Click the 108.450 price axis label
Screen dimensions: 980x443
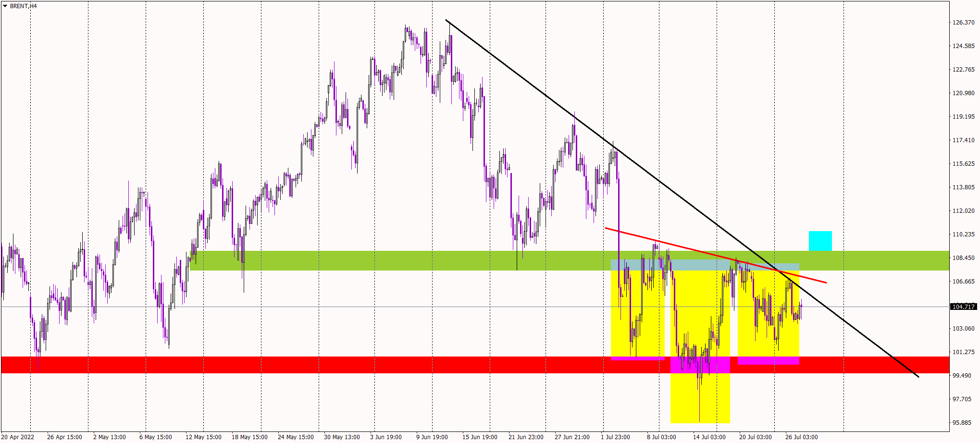point(964,258)
